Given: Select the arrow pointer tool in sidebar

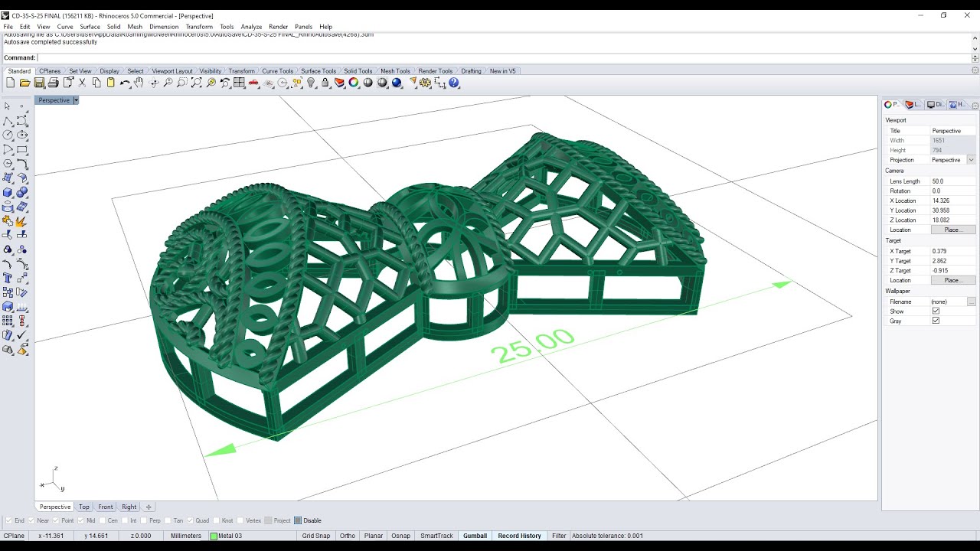Looking at the screenshot, I should pos(8,106).
